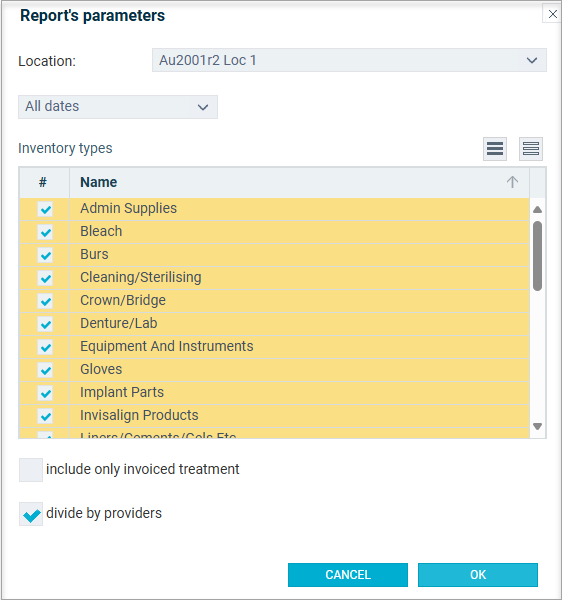Sort by Name arrow icon
562x600 pixels.
coord(512,182)
